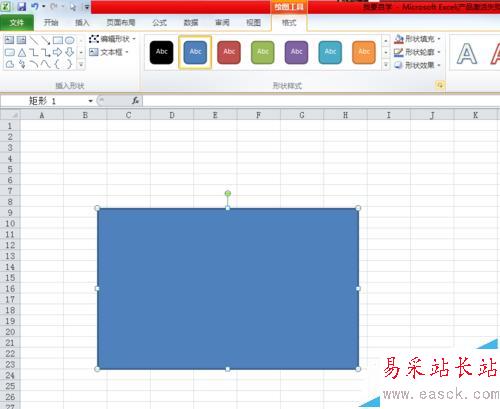Expand the shapes gallery More button

81,64
